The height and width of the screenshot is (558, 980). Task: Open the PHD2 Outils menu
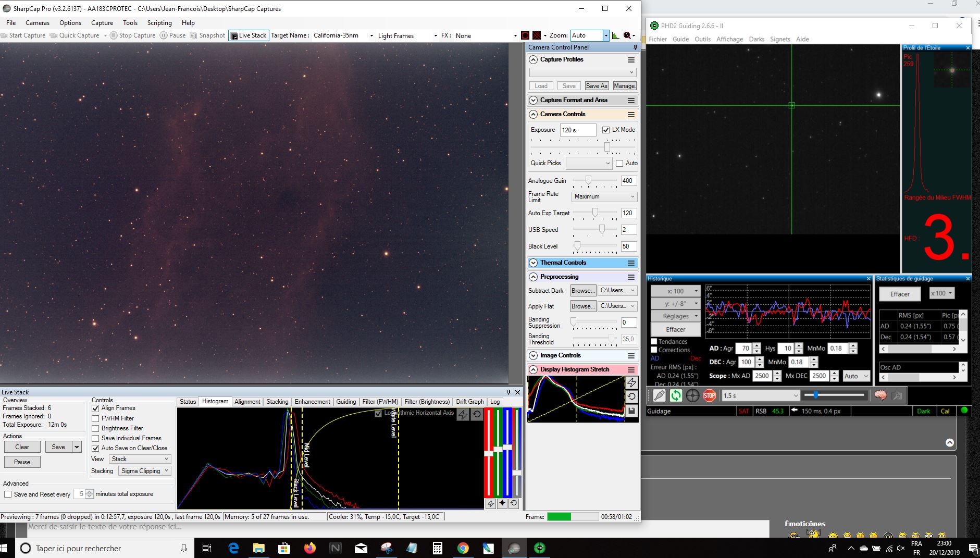pyautogui.click(x=702, y=39)
